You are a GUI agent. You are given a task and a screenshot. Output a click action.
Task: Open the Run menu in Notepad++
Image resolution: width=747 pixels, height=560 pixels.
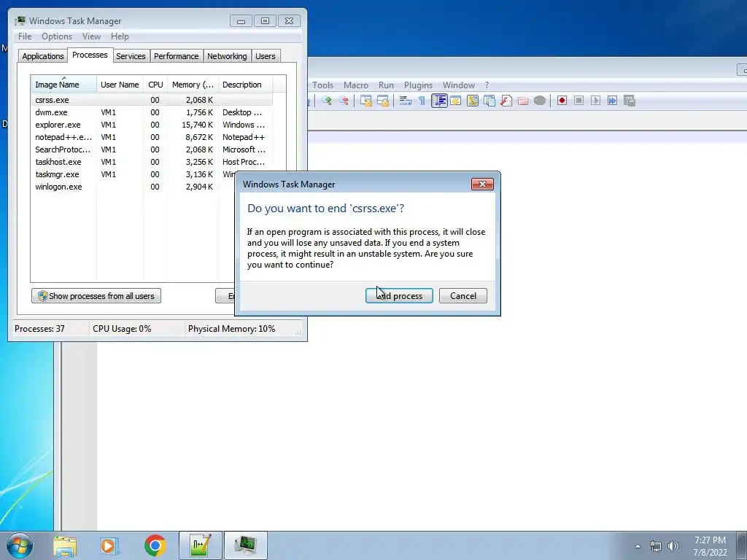click(x=386, y=85)
